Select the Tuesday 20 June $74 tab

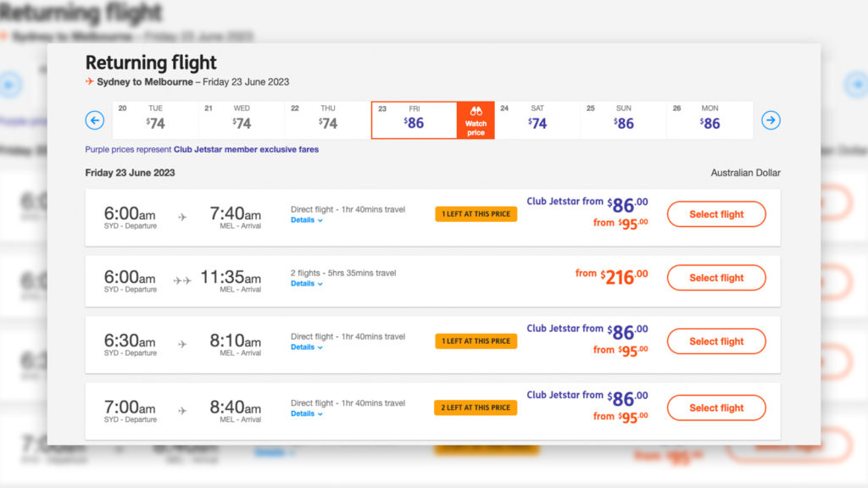tap(157, 119)
